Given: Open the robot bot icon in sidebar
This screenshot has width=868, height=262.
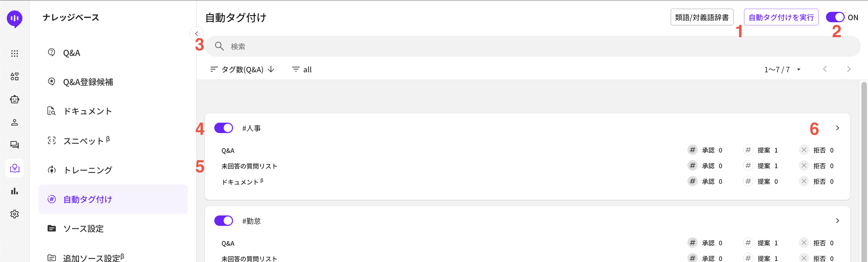Looking at the screenshot, I should 15,99.
